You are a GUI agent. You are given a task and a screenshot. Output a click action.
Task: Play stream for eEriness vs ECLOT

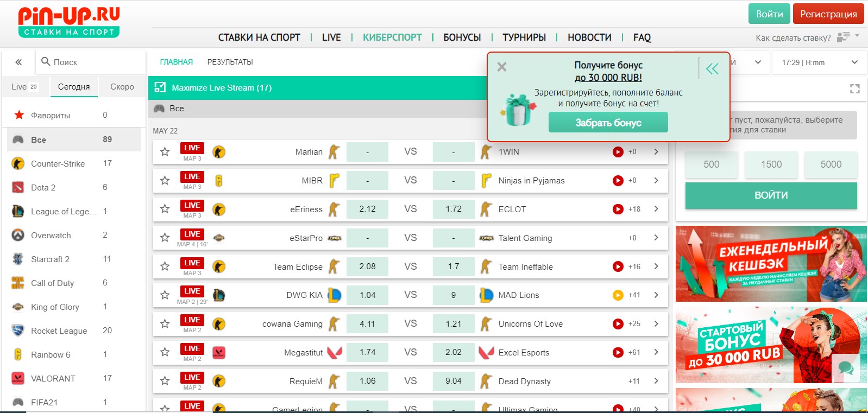click(x=618, y=209)
